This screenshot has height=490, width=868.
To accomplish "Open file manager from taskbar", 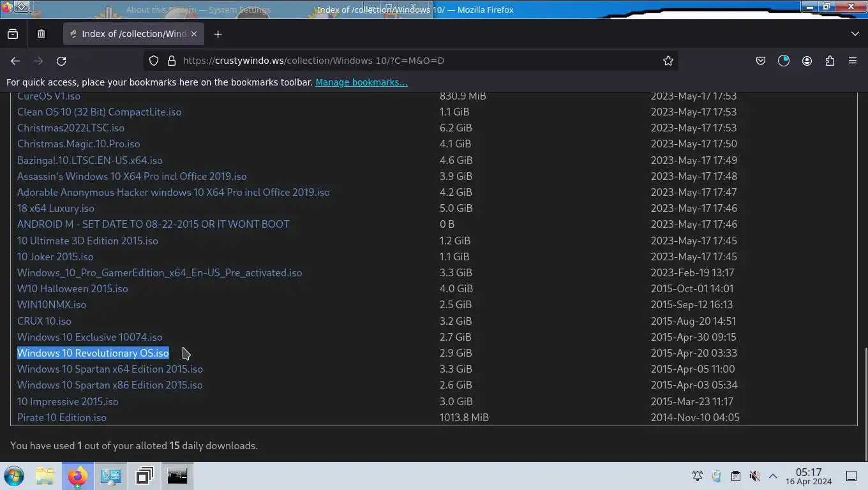I will (45, 476).
